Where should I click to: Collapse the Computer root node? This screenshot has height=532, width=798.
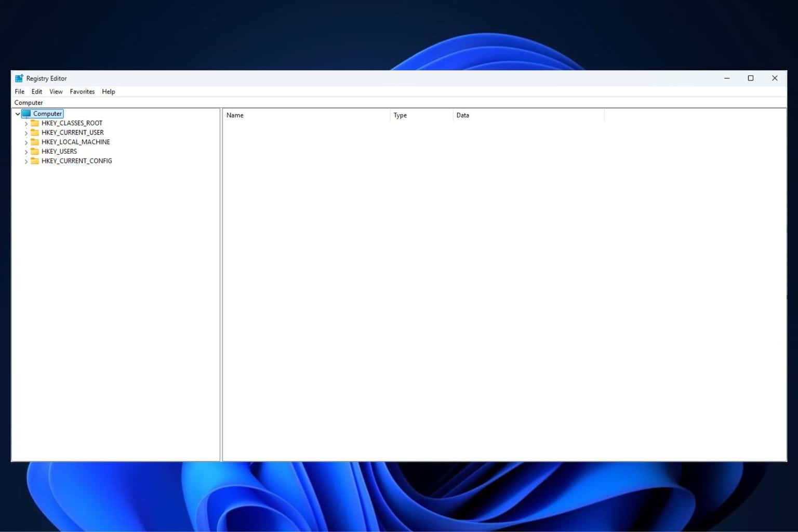(18, 114)
